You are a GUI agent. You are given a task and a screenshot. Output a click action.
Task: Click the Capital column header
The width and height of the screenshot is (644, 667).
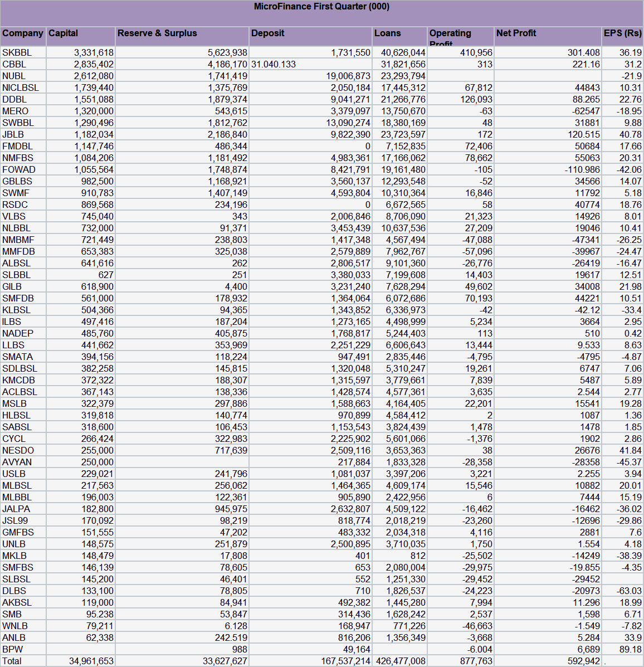pos(63,33)
